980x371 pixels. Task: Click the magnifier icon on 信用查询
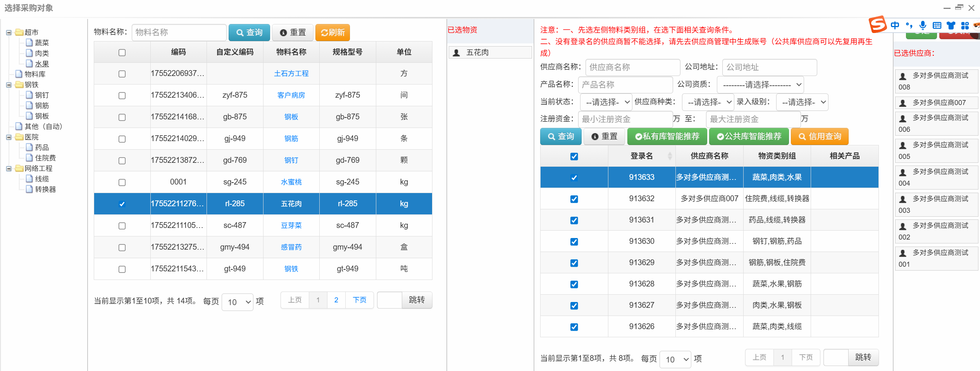(x=802, y=136)
